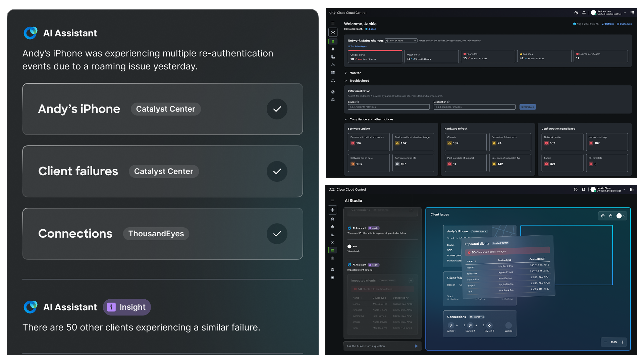Click Switch 2 icon in Connections card
This screenshot has width=644, height=362.
[470, 325]
